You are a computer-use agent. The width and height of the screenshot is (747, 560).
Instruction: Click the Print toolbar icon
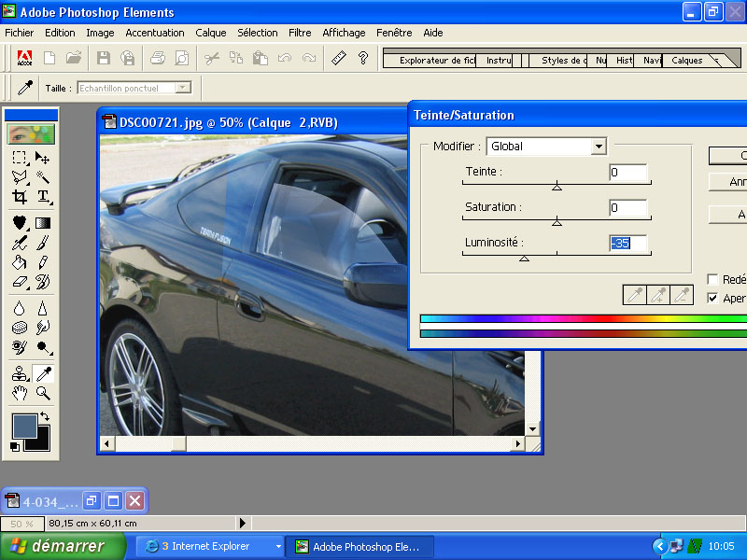[157, 58]
